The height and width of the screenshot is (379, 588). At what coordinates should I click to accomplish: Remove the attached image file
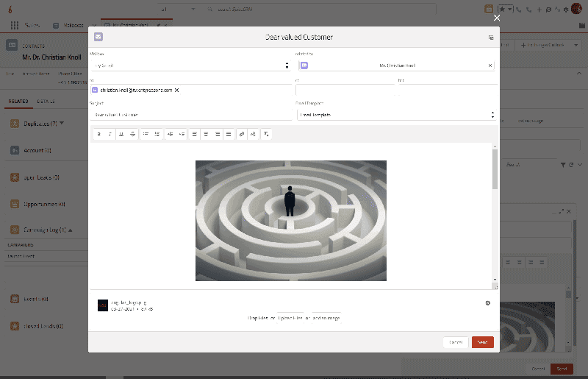pos(488,303)
